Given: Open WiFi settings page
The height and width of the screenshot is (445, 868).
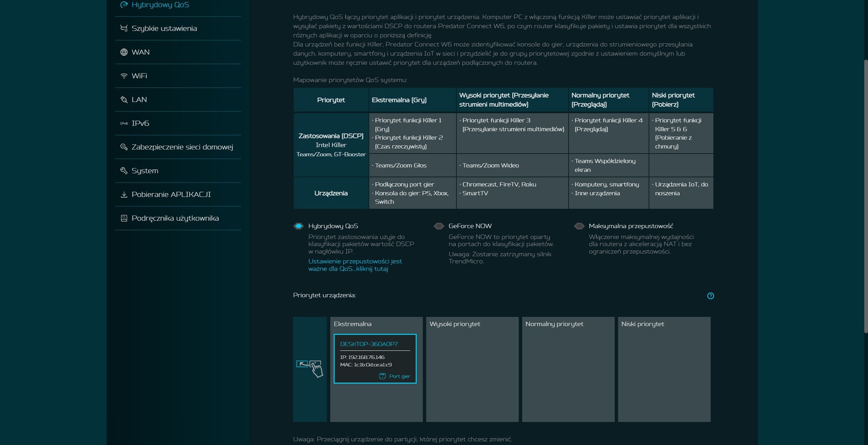Looking at the screenshot, I should (x=178, y=76).
